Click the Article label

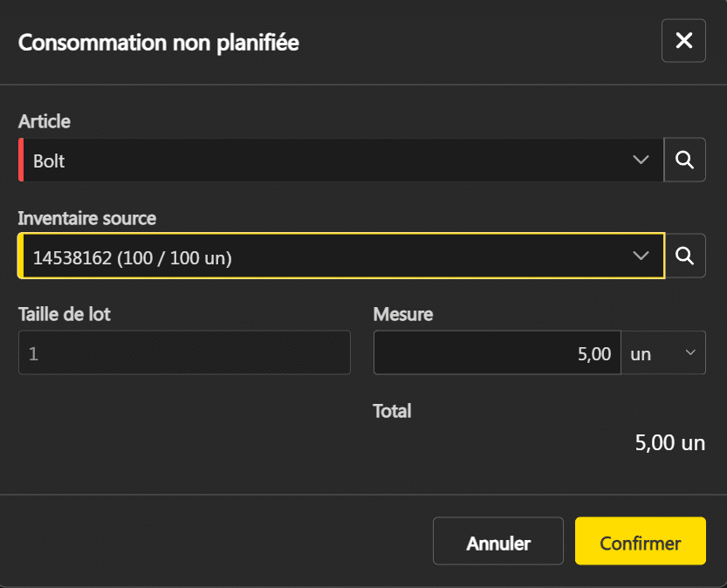point(45,121)
